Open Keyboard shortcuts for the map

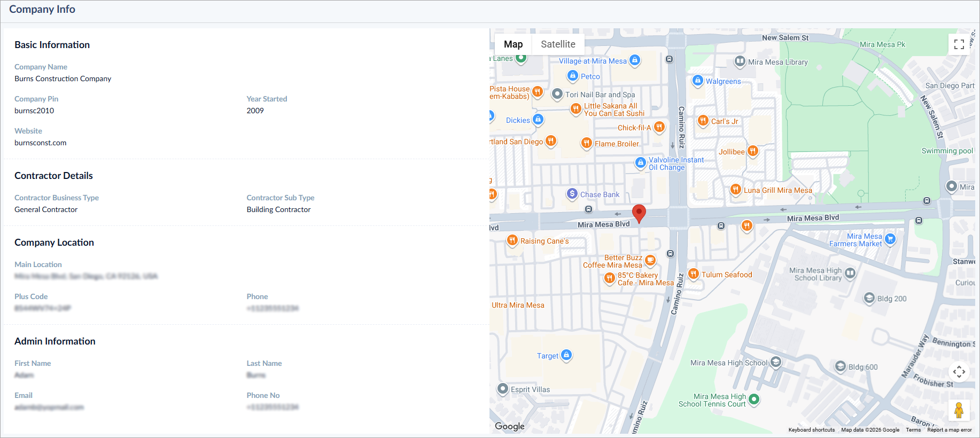tap(811, 430)
